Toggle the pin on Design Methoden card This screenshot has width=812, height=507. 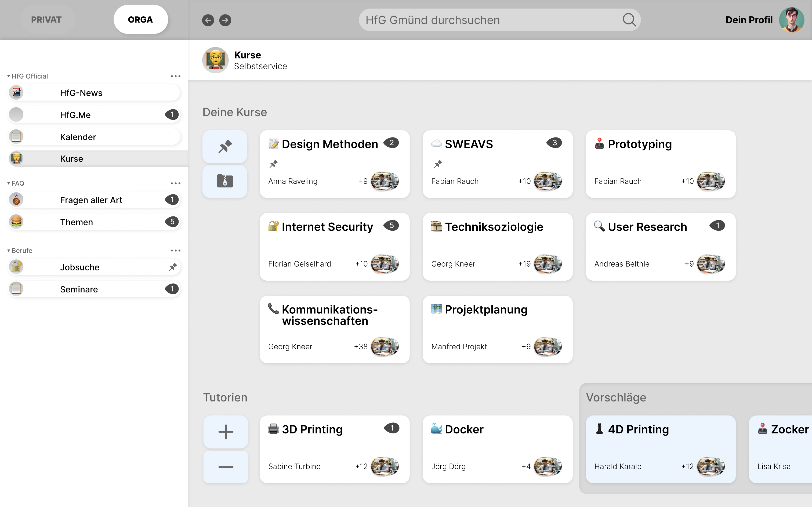click(274, 164)
